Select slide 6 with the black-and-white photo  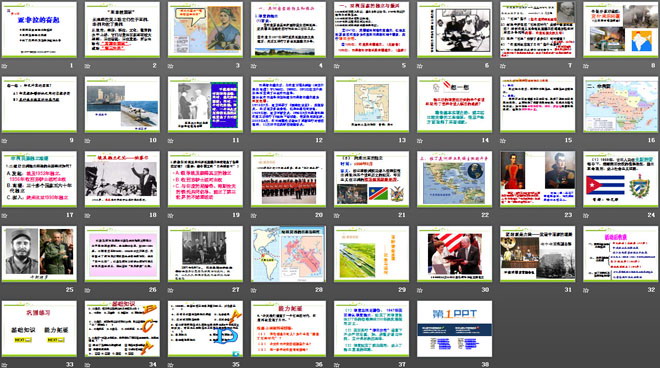[455, 29]
